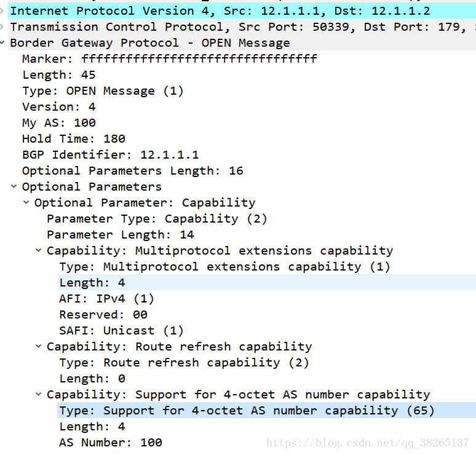
Task: Select the SAFI: Unicast (1) field
Action: (121, 331)
